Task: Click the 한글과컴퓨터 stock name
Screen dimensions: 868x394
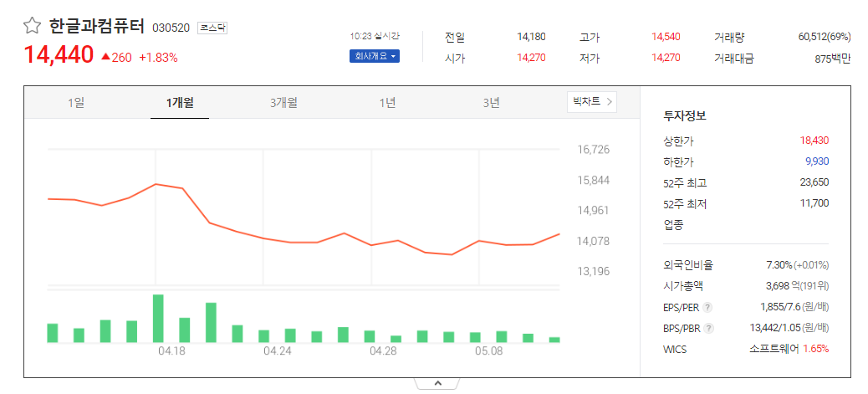Action: [96, 26]
